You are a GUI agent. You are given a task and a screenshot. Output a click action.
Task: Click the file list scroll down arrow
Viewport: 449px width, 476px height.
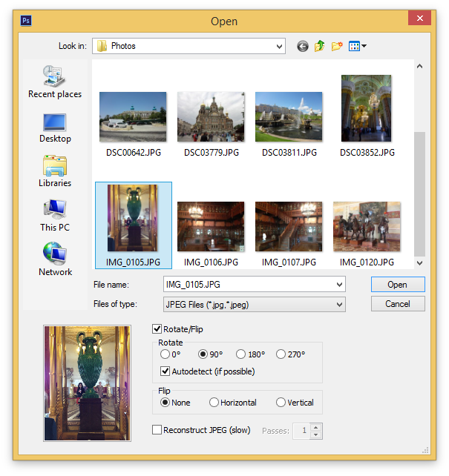click(419, 263)
